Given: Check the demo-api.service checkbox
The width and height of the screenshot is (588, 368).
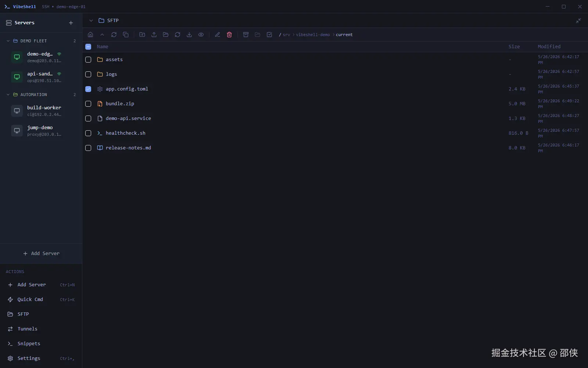Looking at the screenshot, I should [x=88, y=118].
